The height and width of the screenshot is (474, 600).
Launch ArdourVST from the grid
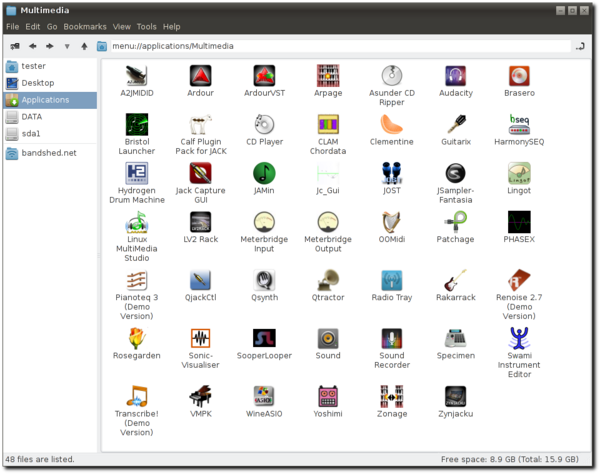point(264,76)
